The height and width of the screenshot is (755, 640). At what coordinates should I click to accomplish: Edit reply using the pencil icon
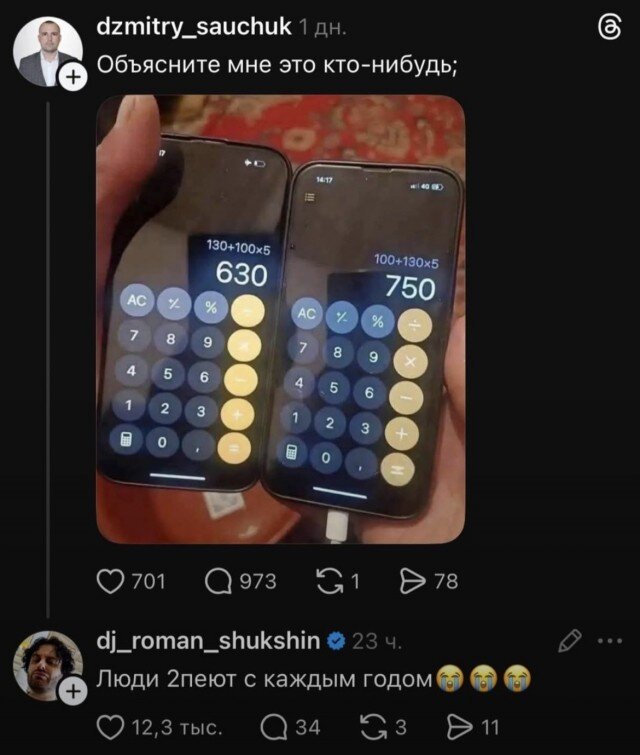pyautogui.click(x=569, y=641)
